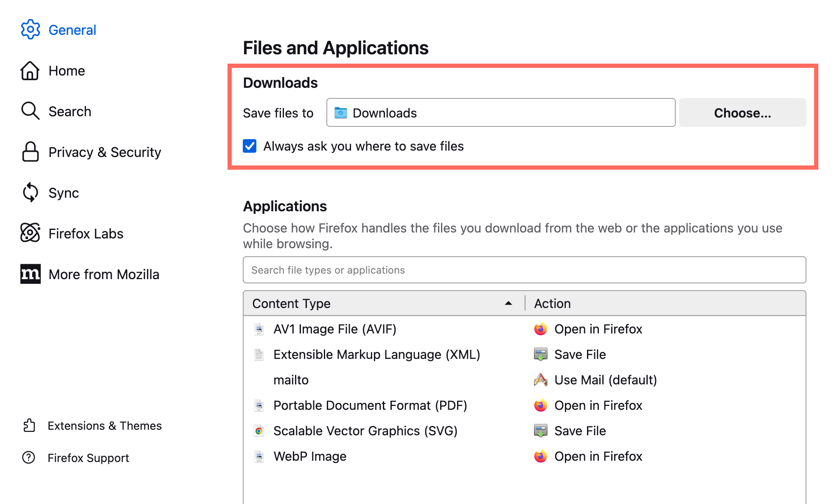837x504 pixels.
Task: Click the Mozilla 'm' logo icon
Action: (30, 274)
